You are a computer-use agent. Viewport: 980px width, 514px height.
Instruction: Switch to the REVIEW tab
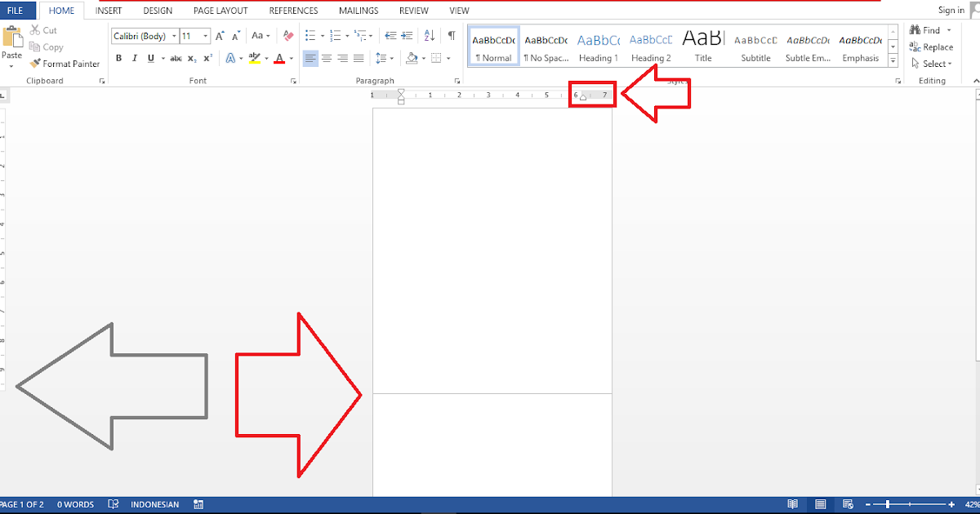414,11
